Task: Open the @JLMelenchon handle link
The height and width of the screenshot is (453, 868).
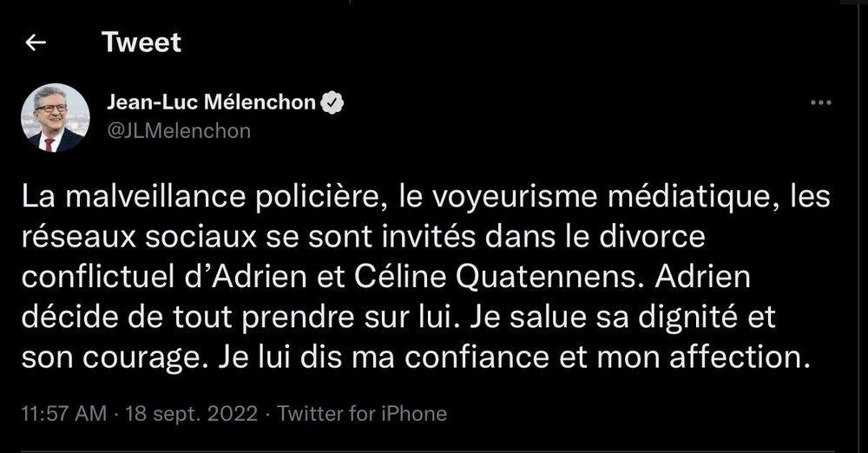Action: tap(177, 131)
